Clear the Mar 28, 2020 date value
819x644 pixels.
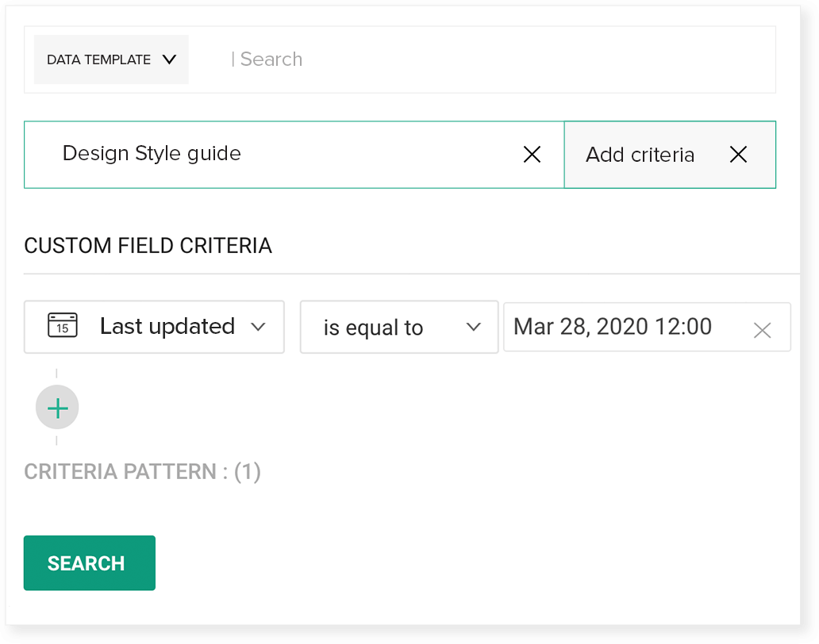point(762,330)
